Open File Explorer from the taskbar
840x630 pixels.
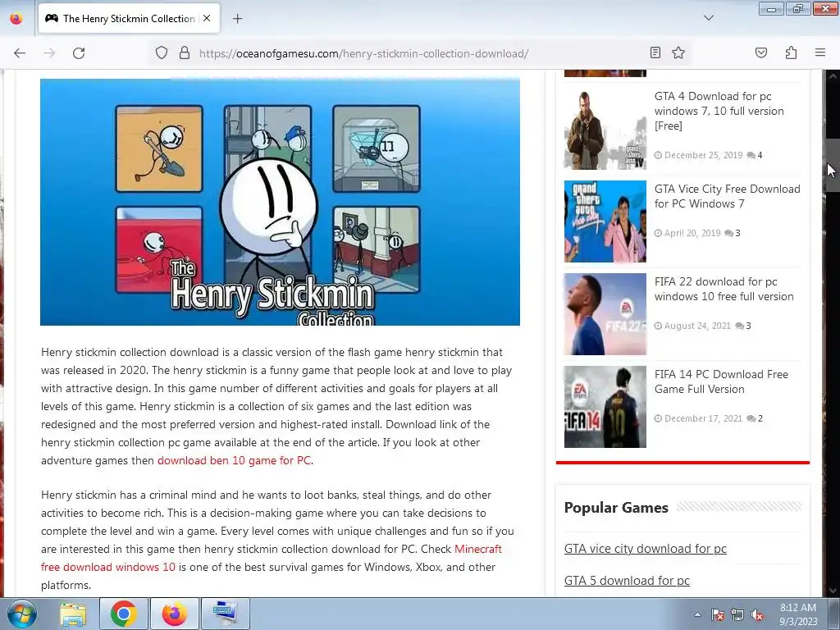point(73,614)
